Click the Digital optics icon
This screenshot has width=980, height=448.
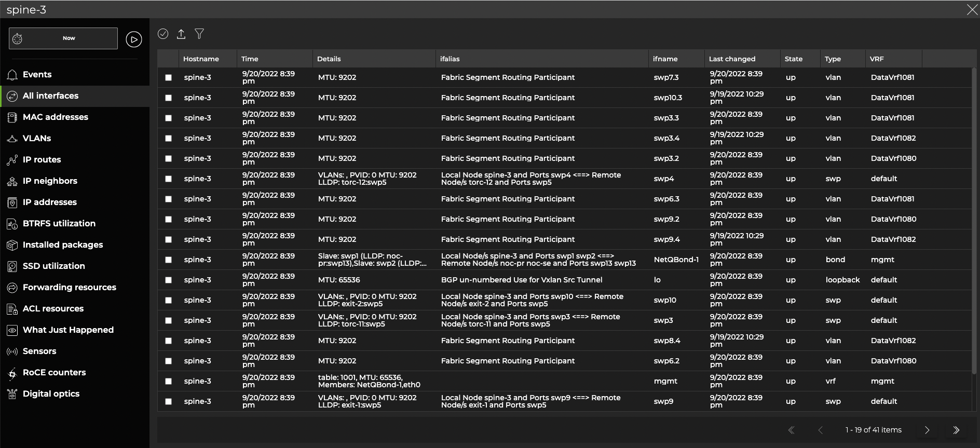pos(12,394)
